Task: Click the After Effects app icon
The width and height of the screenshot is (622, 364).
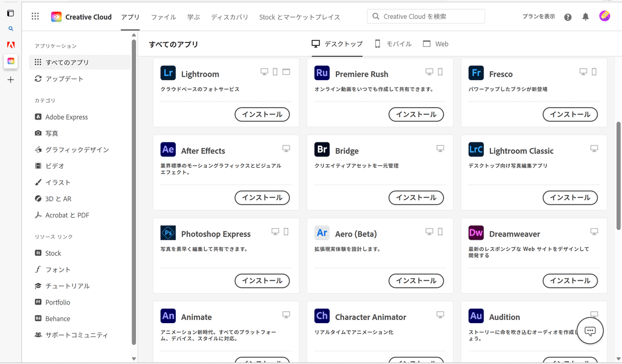Action: tap(168, 150)
